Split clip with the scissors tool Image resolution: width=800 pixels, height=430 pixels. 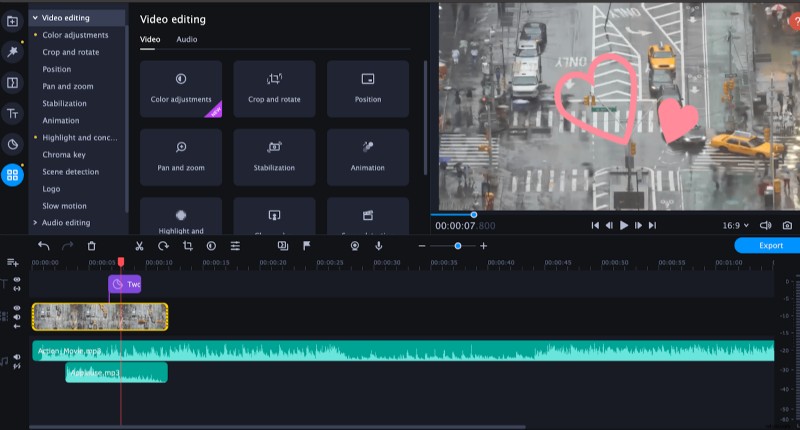click(x=139, y=246)
